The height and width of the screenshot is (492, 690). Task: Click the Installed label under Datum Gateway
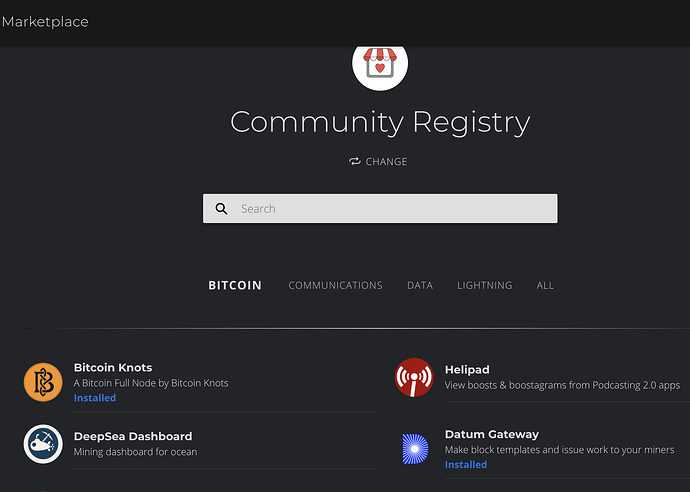466,465
